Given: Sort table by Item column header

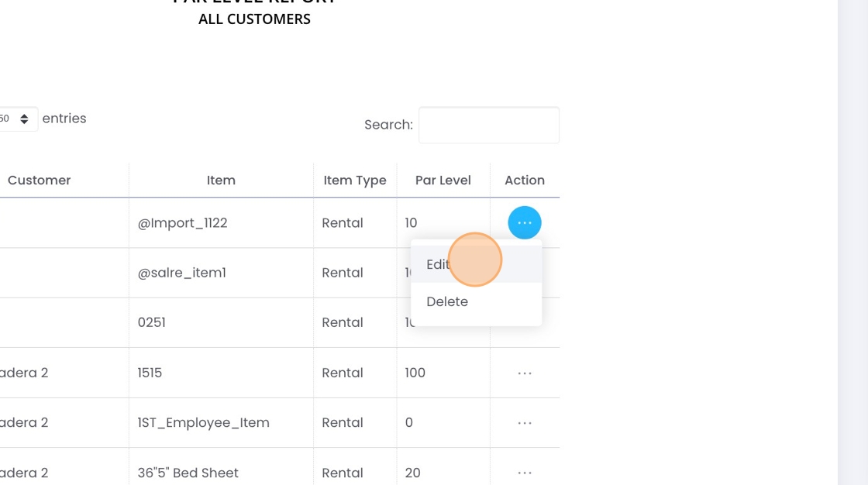Looking at the screenshot, I should pos(221,180).
